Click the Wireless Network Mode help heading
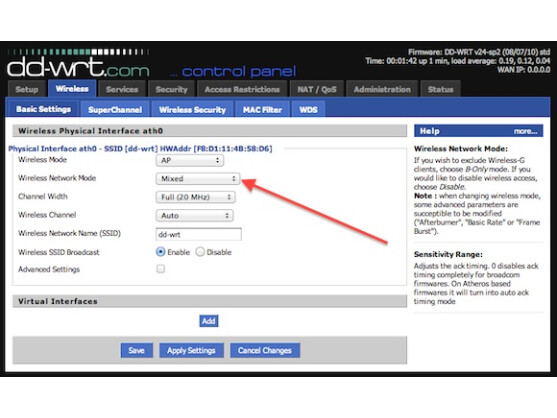 point(460,149)
